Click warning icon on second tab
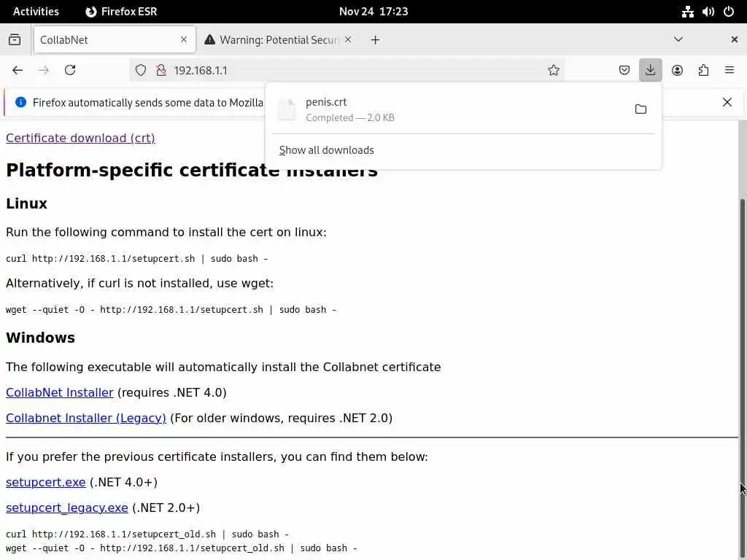The image size is (747, 560). point(209,39)
